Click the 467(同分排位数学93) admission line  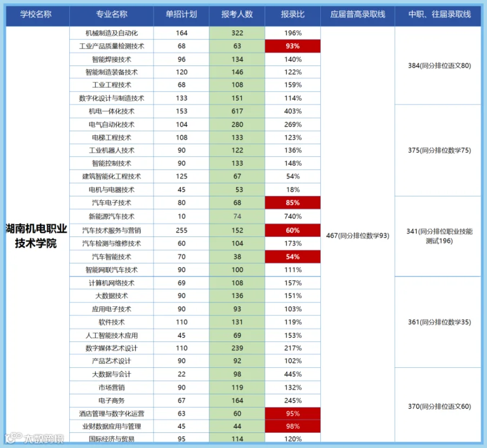(x=358, y=236)
